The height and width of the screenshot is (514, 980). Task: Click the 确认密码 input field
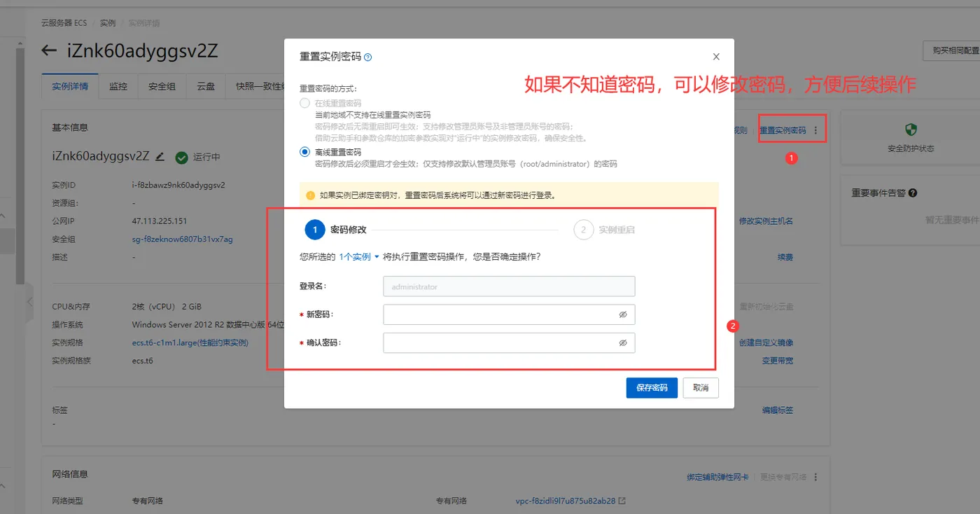(509, 343)
